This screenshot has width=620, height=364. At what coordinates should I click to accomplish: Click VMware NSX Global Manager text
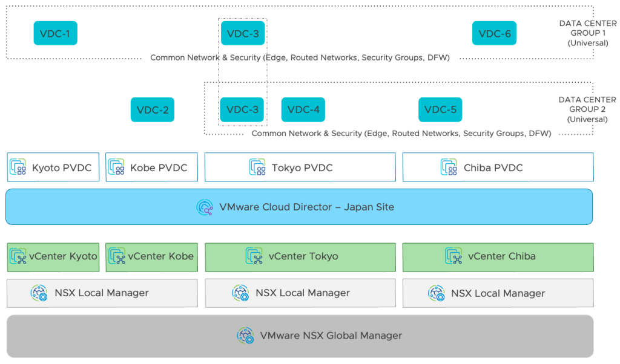pos(331,336)
